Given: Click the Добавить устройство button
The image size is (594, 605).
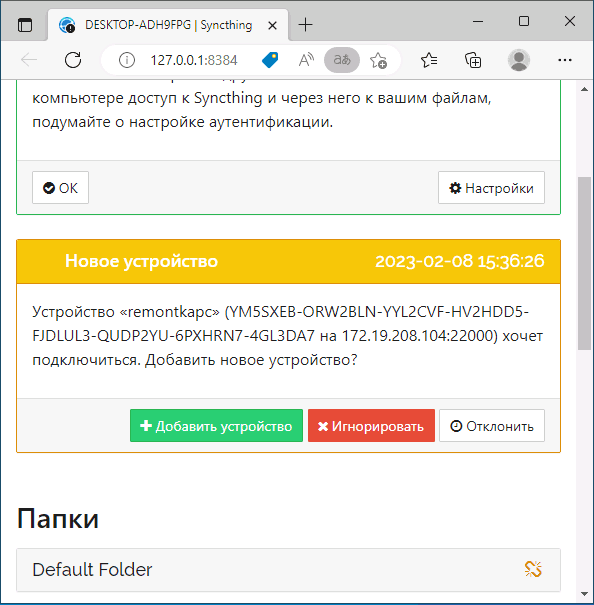Looking at the screenshot, I should pos(216,426).
